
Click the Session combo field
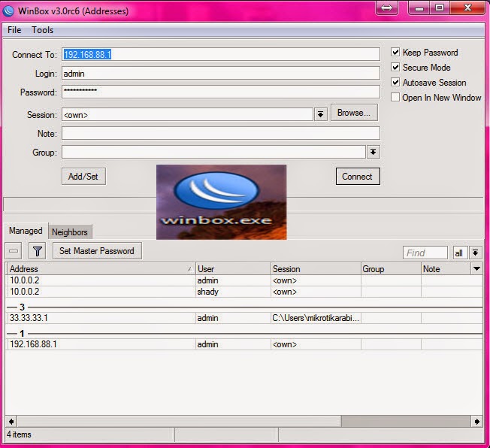pyautogui.click(x=187, y=114)
